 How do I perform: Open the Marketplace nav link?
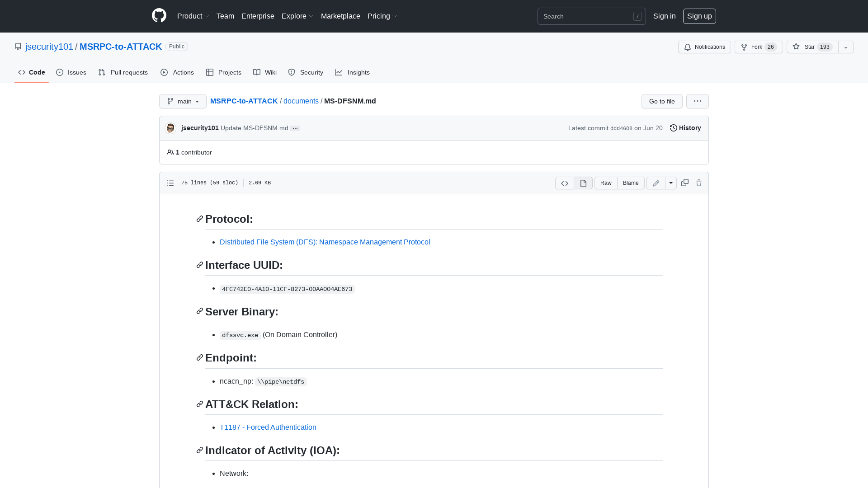point(340,16)
